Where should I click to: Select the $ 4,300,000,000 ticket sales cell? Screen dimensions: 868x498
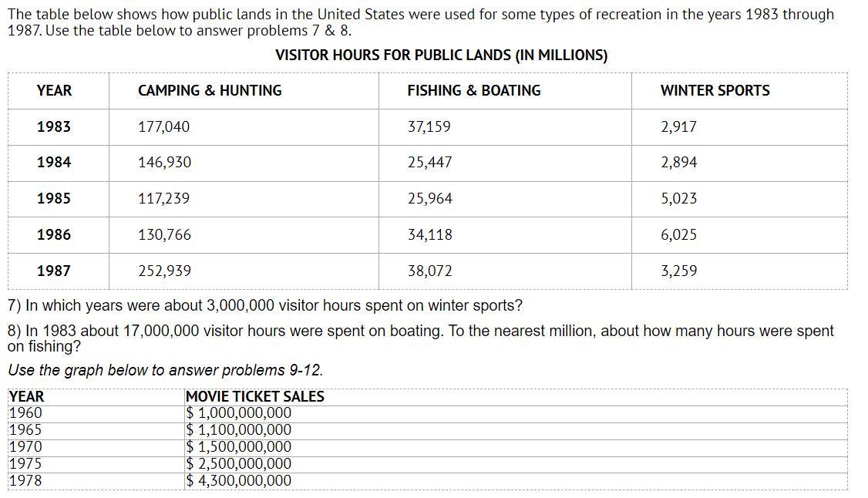point(240,481)
